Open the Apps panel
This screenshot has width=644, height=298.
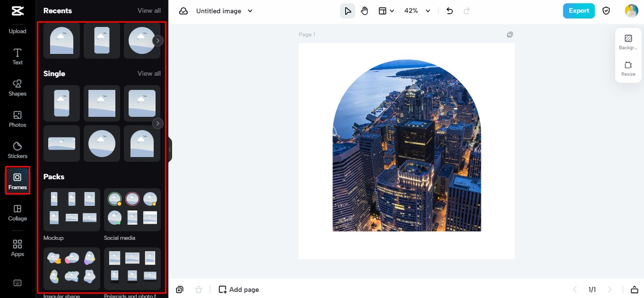[17, 248]
